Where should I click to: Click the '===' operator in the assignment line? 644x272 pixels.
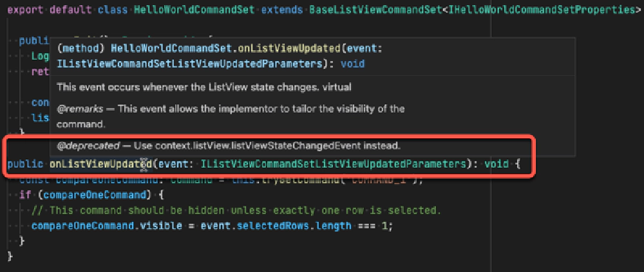(x=366, y=226)
